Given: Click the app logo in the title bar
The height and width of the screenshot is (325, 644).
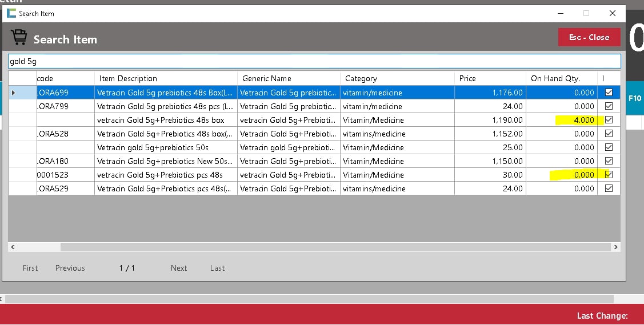Looking at the screenshot, I should click(11, 13).
